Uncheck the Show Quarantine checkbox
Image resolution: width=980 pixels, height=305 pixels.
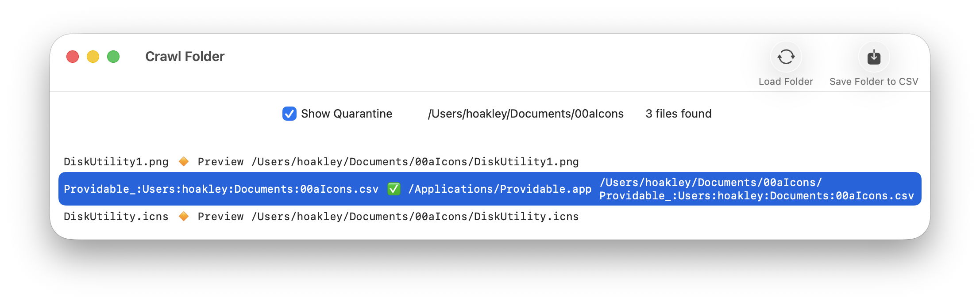pos(289,114)
